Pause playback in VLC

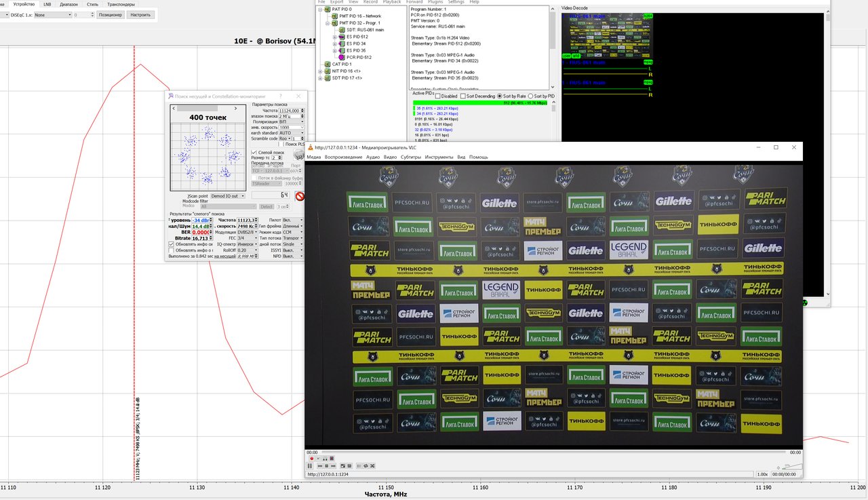(309, 466)
